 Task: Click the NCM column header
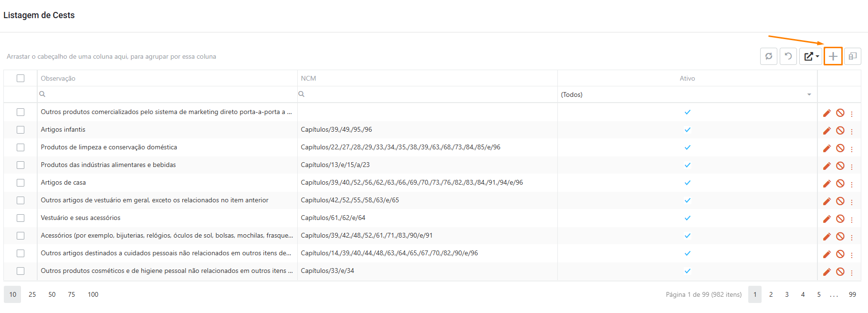tap(308, 78)
